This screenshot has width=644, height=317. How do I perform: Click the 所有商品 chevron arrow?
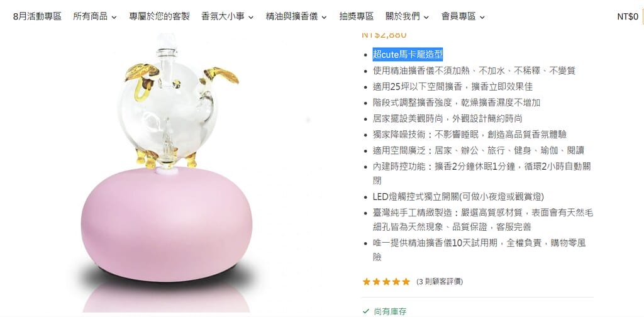pos(114,17)
